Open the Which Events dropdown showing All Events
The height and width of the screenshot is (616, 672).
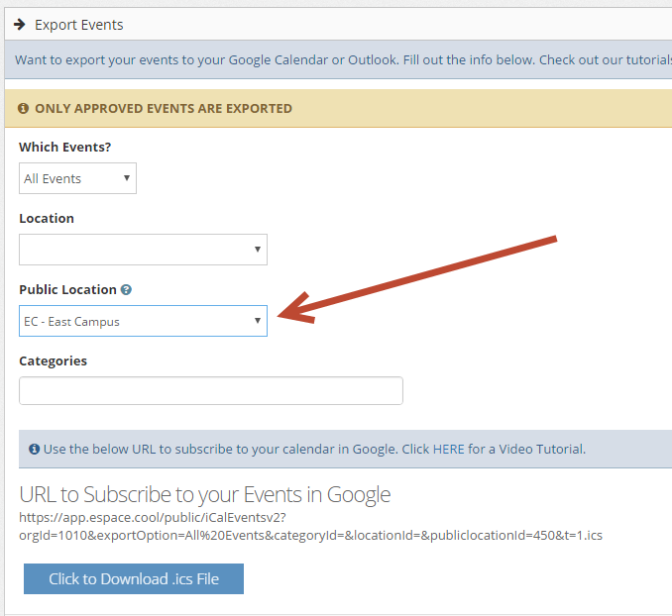click(x=77, y=178)
